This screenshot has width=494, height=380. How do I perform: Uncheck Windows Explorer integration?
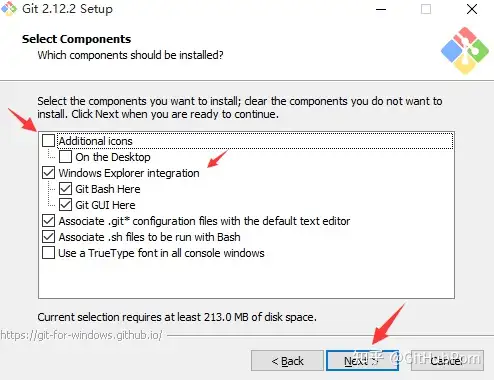click(x=49, y=173)
